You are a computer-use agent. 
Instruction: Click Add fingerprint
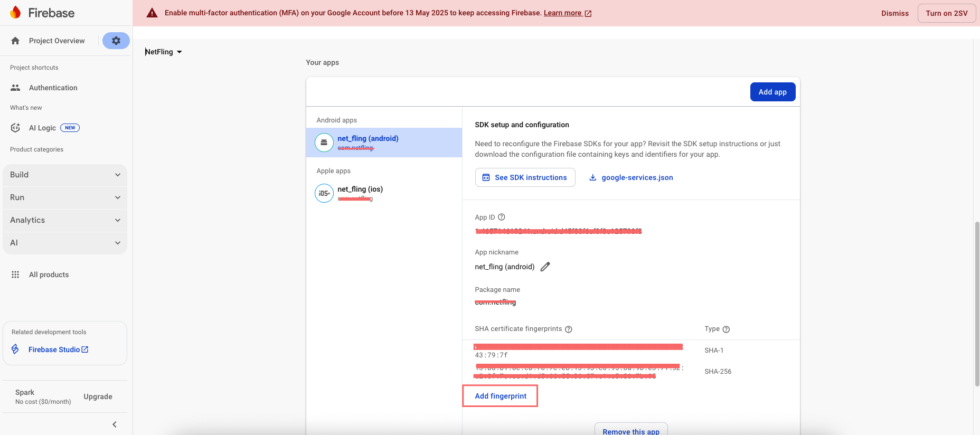501,396
